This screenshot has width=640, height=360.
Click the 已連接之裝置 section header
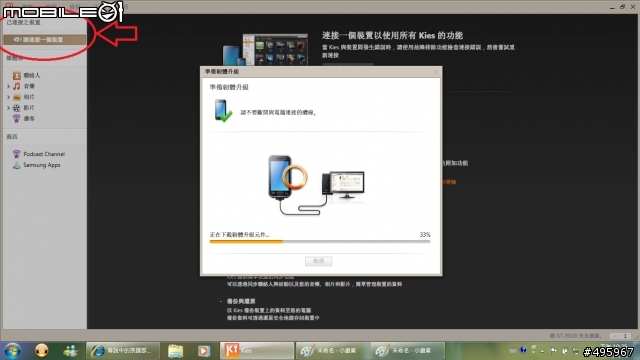click(x=23, y=22)
